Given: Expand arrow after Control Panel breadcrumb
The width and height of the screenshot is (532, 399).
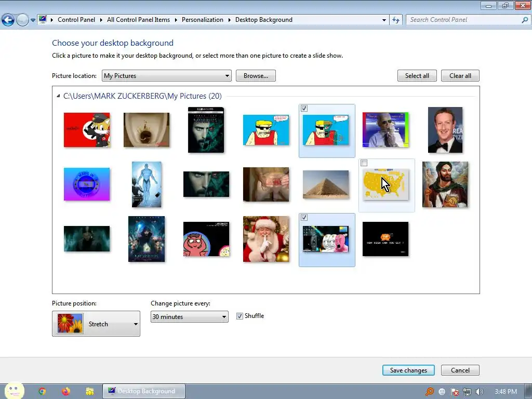Looking at the screenshot, I should pyautogui.click(x=101, y=20).
